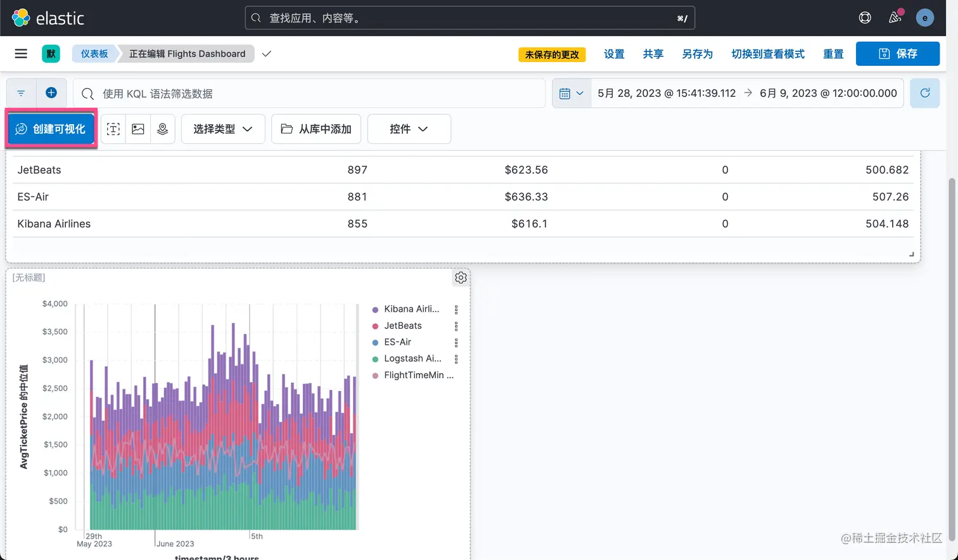Click FlightTimeMin legend swatch

376,376
